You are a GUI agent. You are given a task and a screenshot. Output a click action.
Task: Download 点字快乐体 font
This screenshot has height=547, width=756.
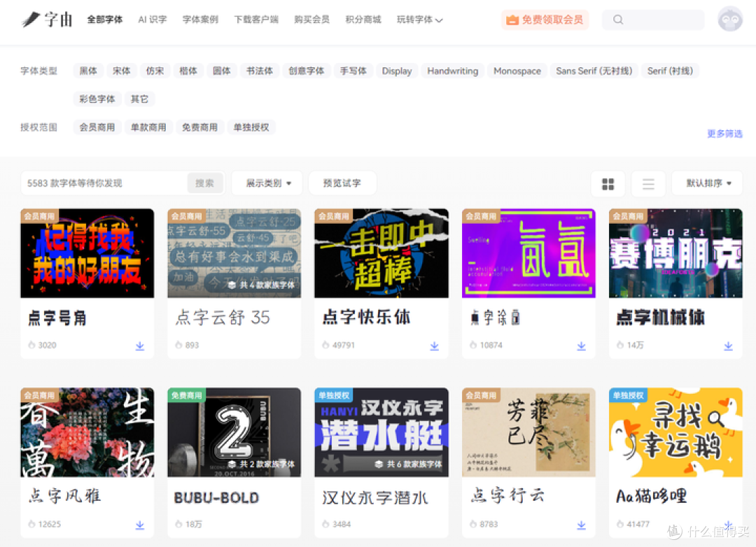pos(435,346)
